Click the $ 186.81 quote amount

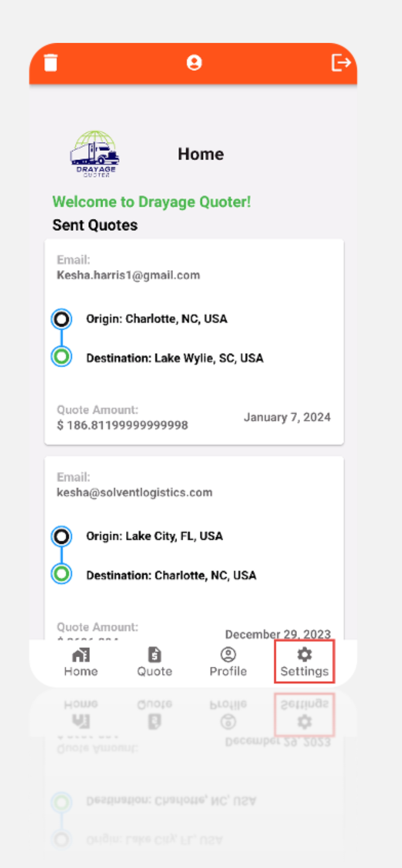123,425
